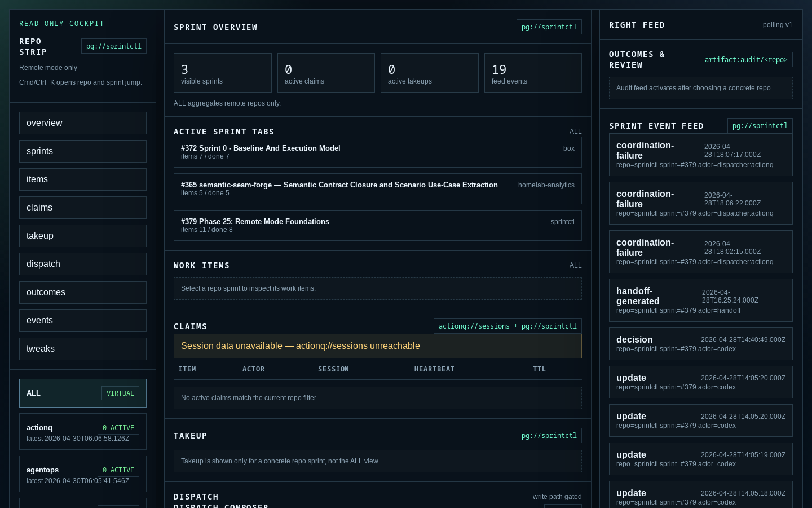Click the feed events stat card
The width and height of the screenshot is (812, 508).
pos(533,73)
